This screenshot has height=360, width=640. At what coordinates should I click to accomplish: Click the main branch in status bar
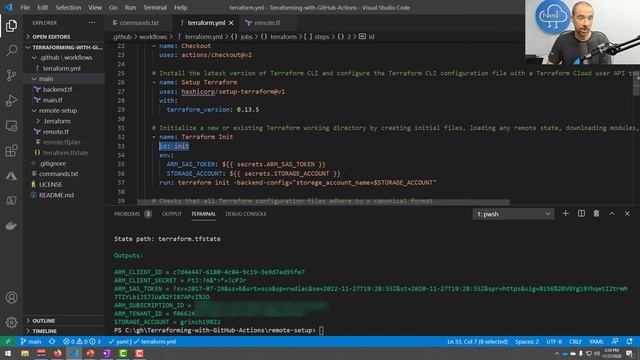[x=31, y=341]
